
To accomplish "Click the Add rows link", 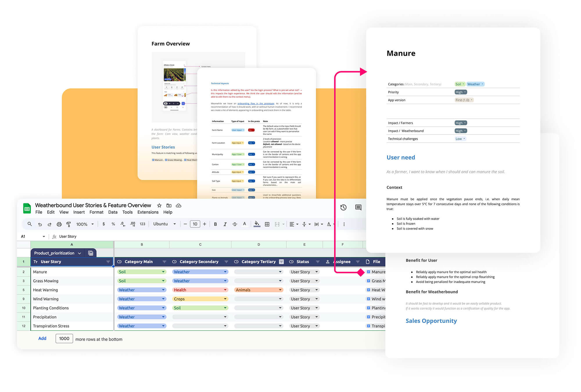I will click(42, 339).
